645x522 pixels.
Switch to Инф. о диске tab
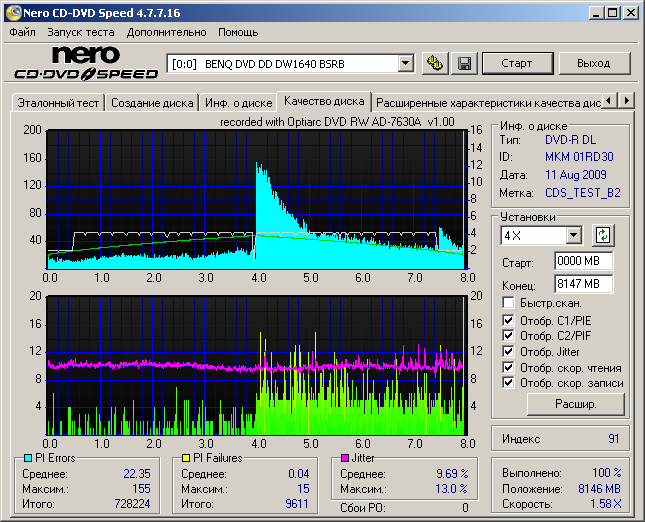click(239, 102)
